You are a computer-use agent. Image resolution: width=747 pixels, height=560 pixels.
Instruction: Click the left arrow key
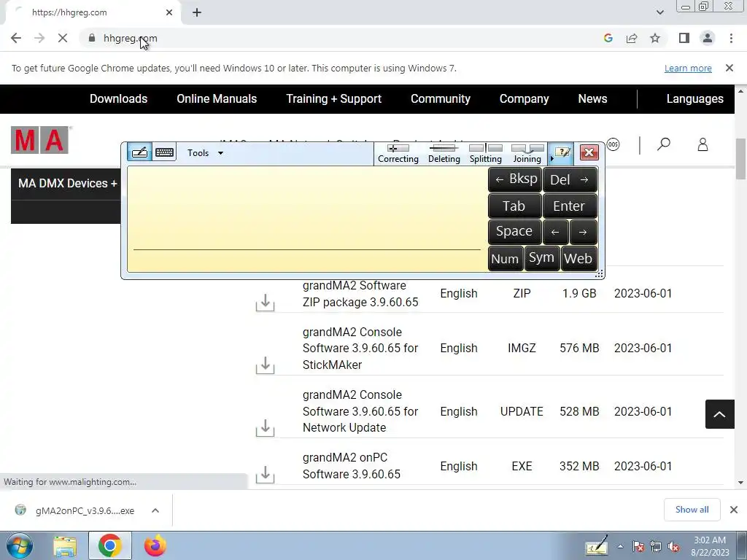pos(555,232)
